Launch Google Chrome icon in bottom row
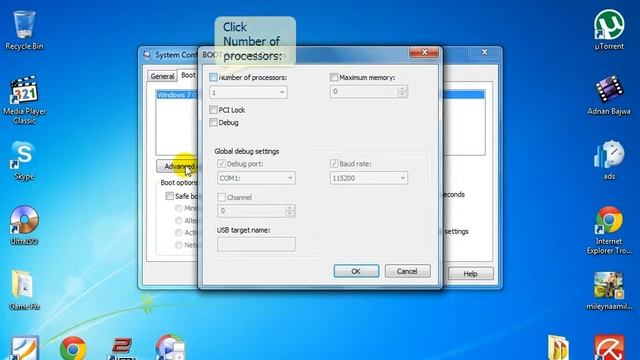Screen dimensions: 640x360 (x=73, y=348)
